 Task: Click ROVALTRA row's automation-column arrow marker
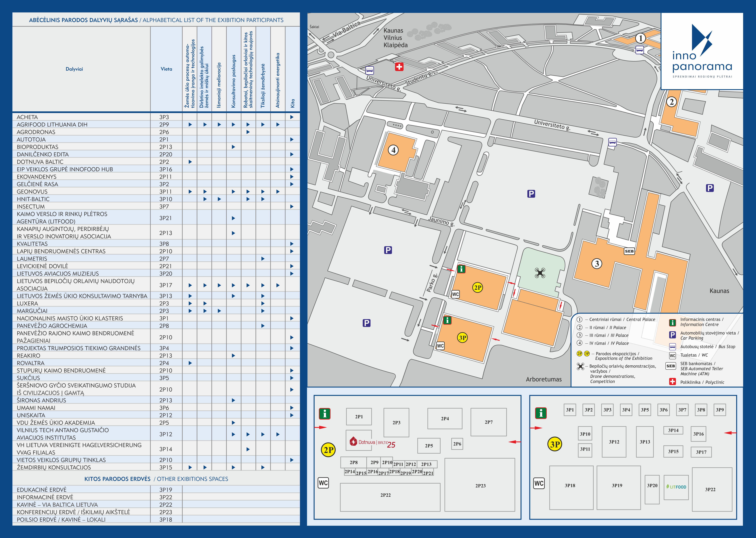190,363
